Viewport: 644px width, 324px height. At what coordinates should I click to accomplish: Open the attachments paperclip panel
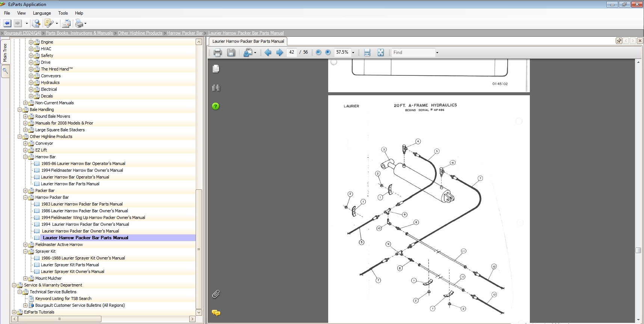216,294
